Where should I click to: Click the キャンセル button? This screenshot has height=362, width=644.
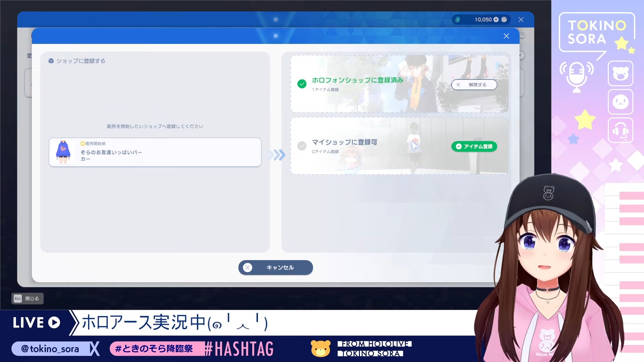point(276,267)
